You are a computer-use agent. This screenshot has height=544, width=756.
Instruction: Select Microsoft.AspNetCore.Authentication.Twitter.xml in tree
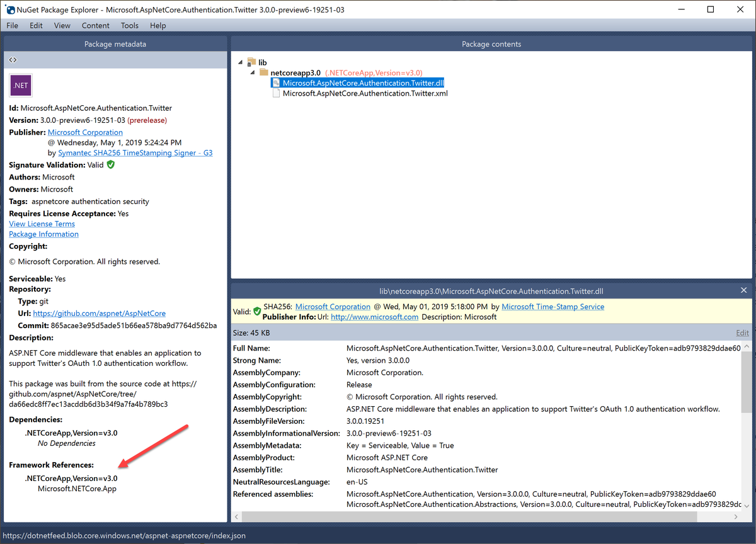(x=365, y=93)
